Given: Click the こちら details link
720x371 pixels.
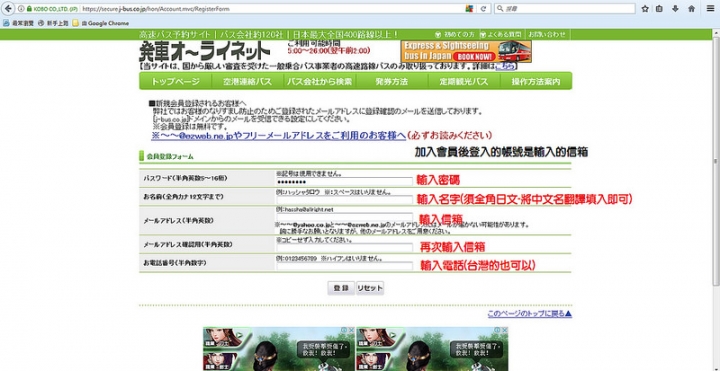Looking at the screenshot, I should (505, 67).
